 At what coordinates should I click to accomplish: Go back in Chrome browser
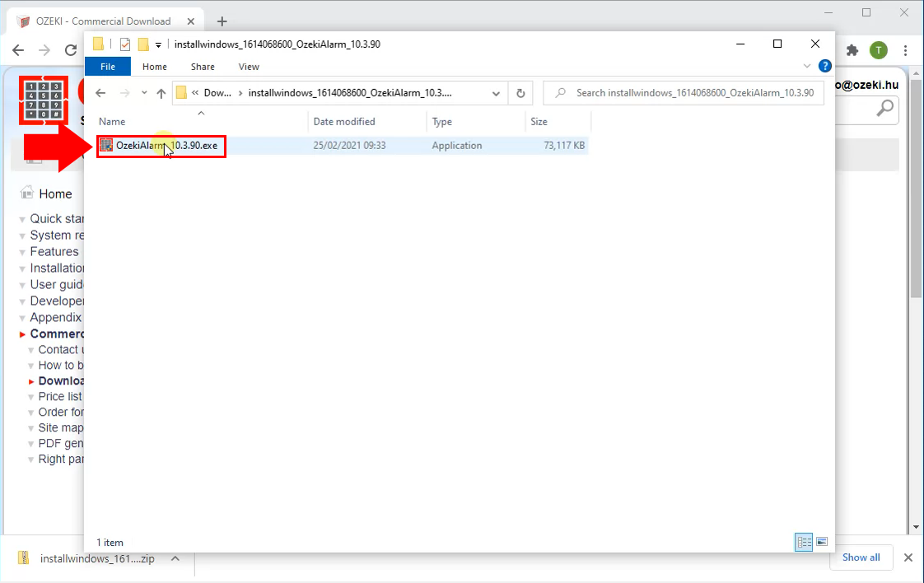pyautogui.click(x=18, y=50)
